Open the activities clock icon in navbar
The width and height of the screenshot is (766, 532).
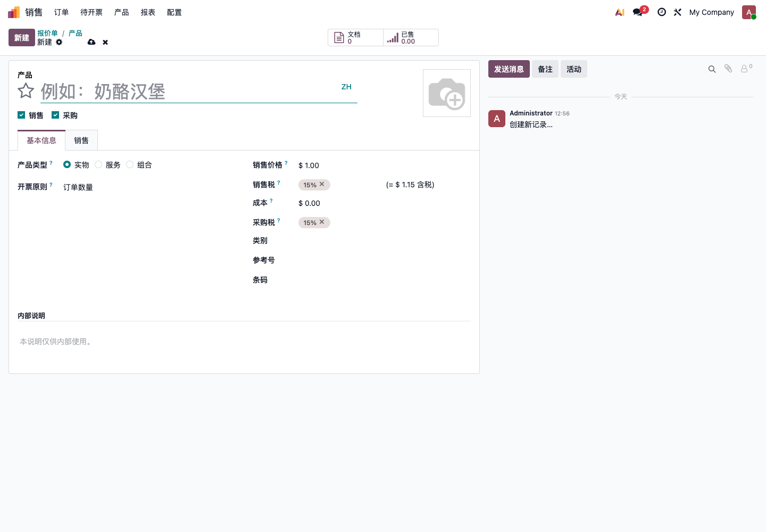click(x=662, y=12)
